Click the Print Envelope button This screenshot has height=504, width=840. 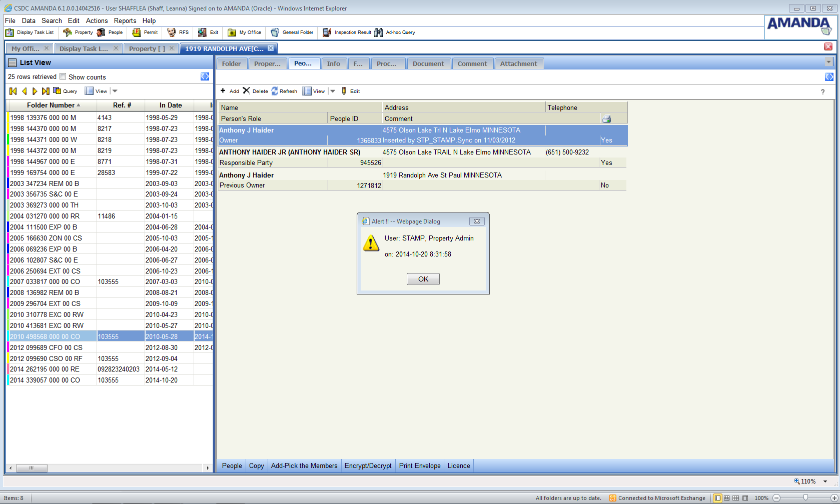(420, 465)
